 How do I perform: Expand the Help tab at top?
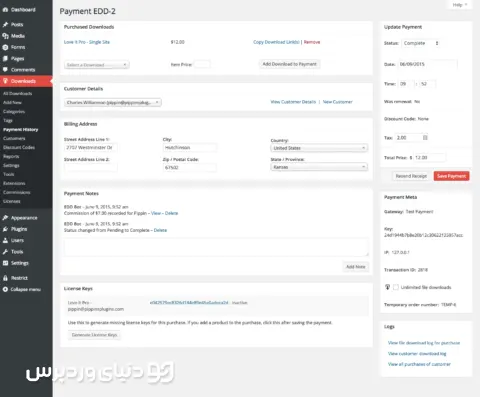coord(460,5)
